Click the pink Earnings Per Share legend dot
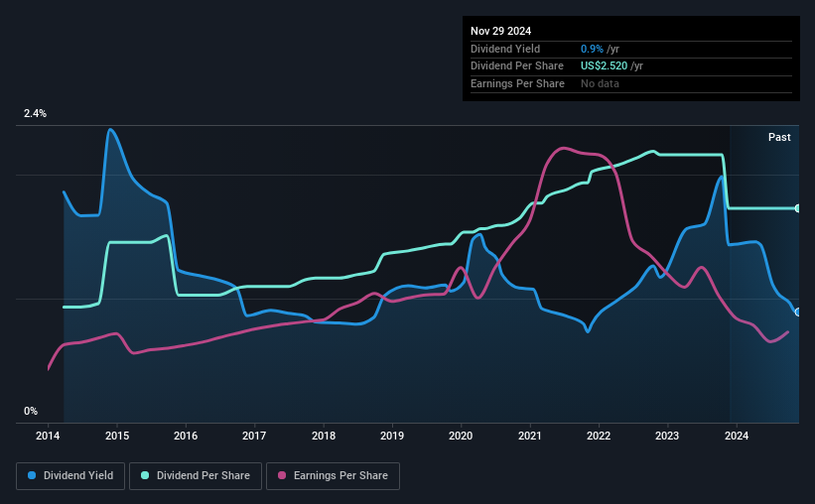The height and width of the screenshot is (504, 815). [x=282, y=475]
